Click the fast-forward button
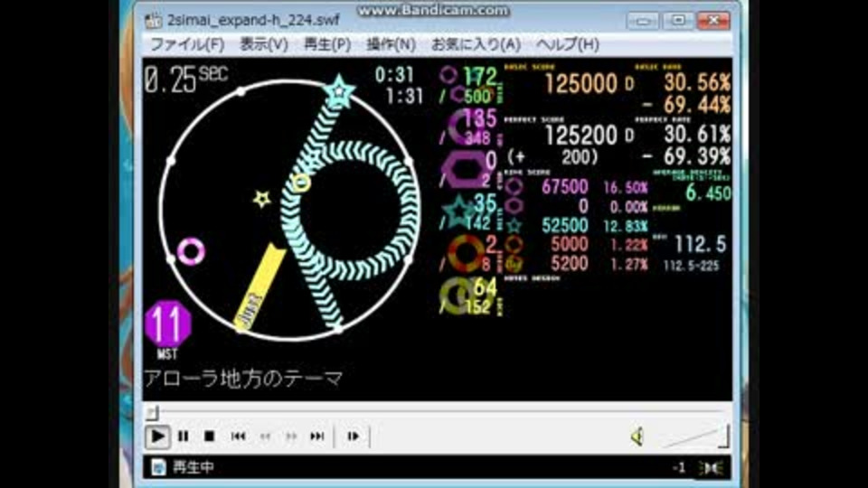Screen dimensions: 868x488 coord(291,436)
